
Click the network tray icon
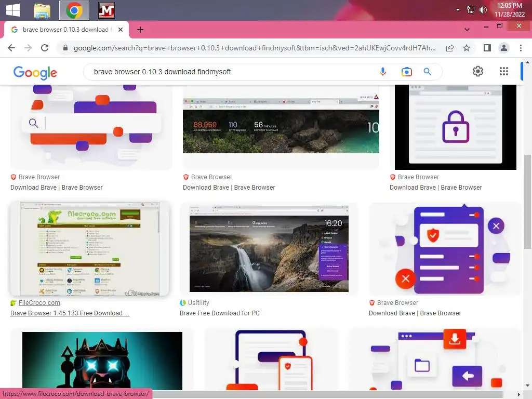click(470, 10)
